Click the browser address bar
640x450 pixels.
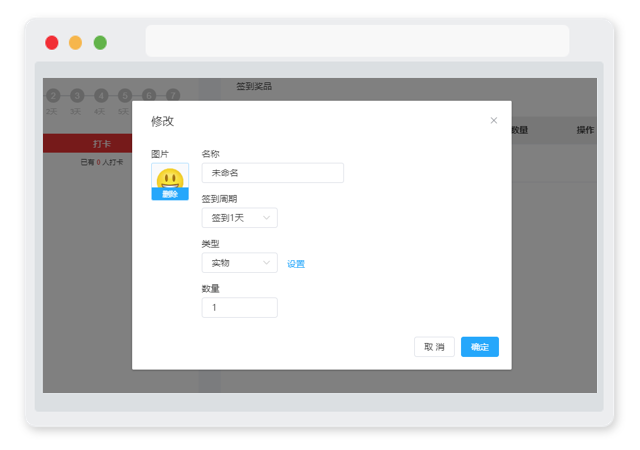[x=357, y=41]
